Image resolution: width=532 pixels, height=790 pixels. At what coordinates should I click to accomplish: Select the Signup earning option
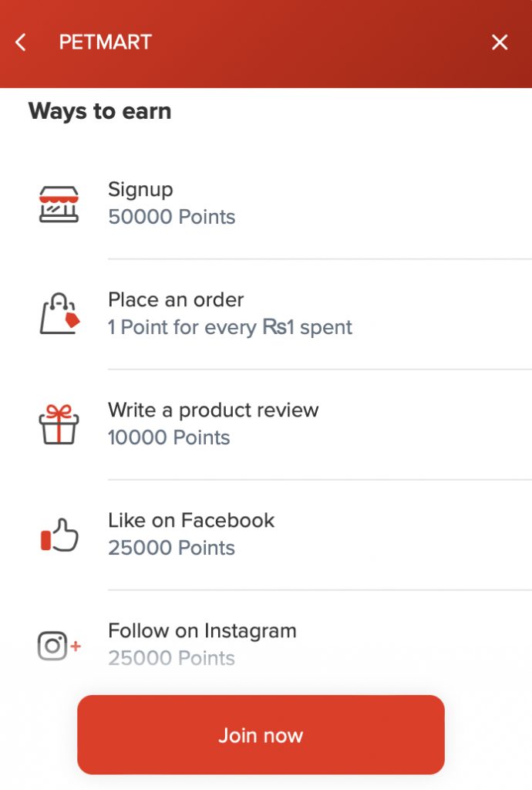pos(140,190)
